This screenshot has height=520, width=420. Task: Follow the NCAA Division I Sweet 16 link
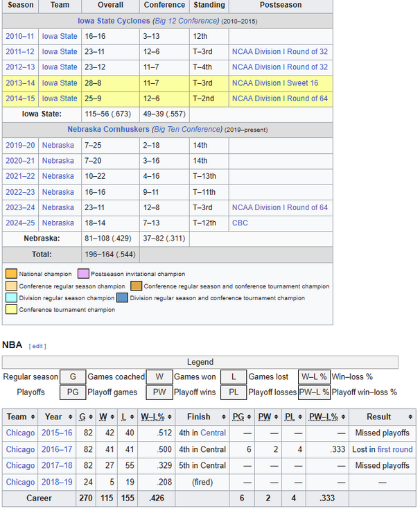coord(275,83)
